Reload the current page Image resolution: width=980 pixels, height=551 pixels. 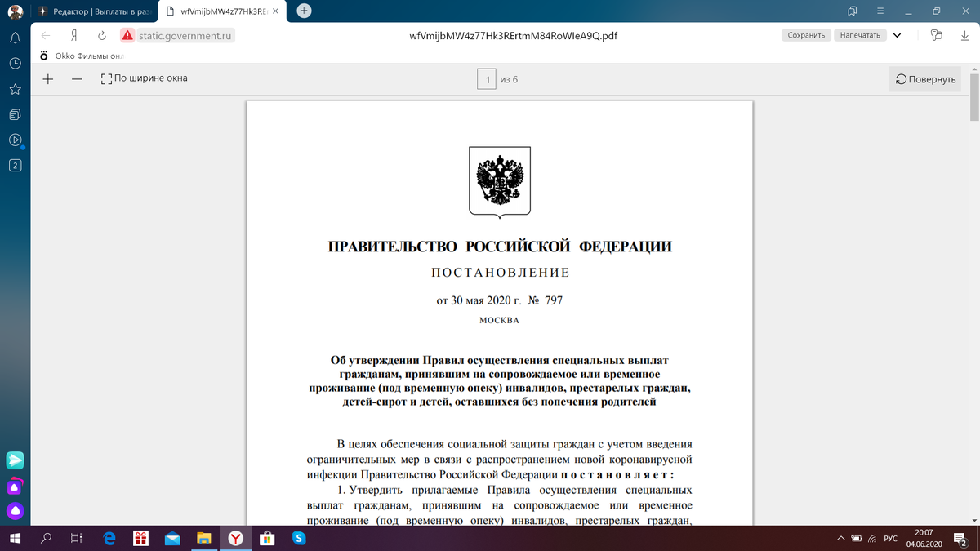click(101, 35)
